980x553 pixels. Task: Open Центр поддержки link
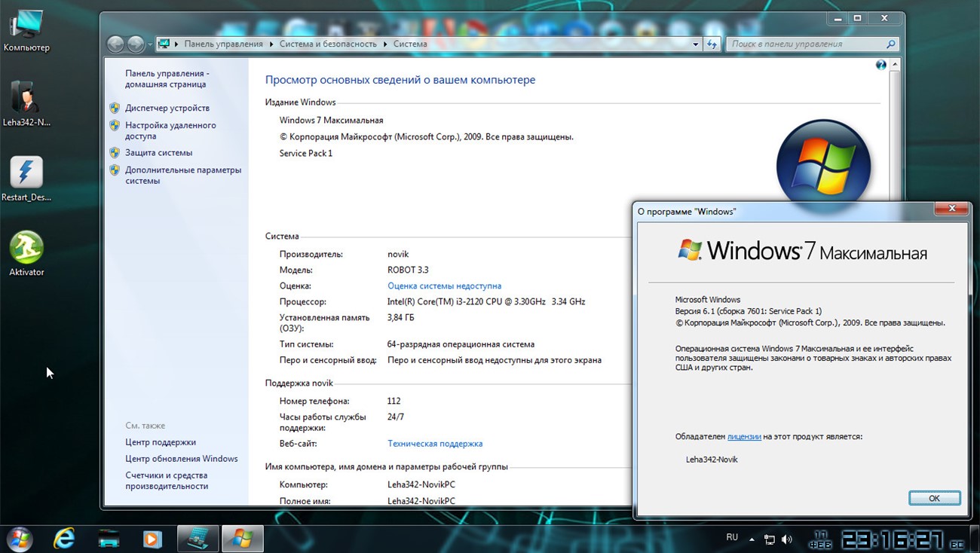[161, 443]
